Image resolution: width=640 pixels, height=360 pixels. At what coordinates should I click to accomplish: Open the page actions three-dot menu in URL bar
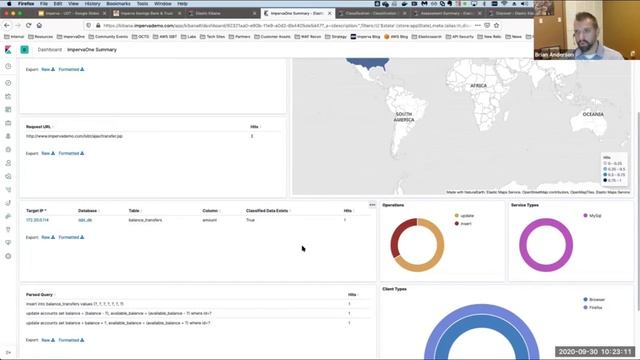pos(478,25)
